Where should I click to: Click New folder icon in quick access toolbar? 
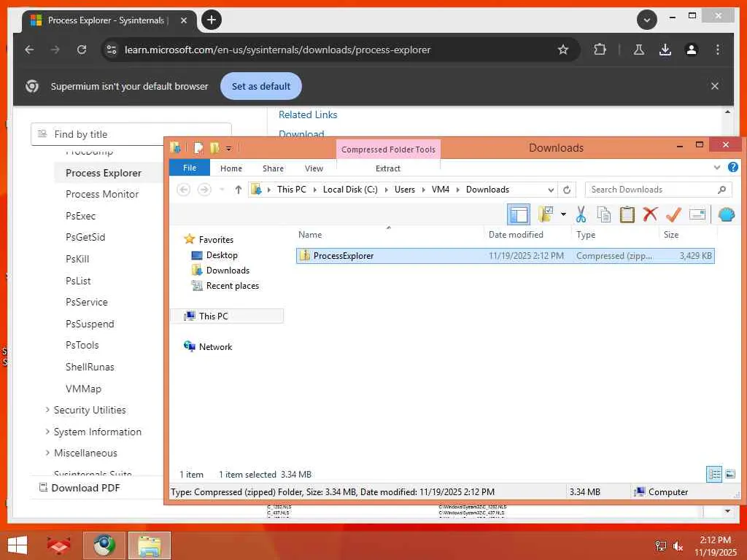pos(214,148)
